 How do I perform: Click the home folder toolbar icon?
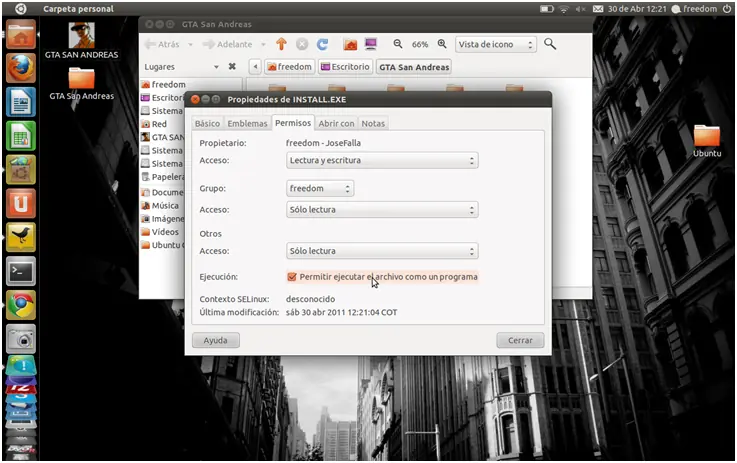[x=350, y=44]
